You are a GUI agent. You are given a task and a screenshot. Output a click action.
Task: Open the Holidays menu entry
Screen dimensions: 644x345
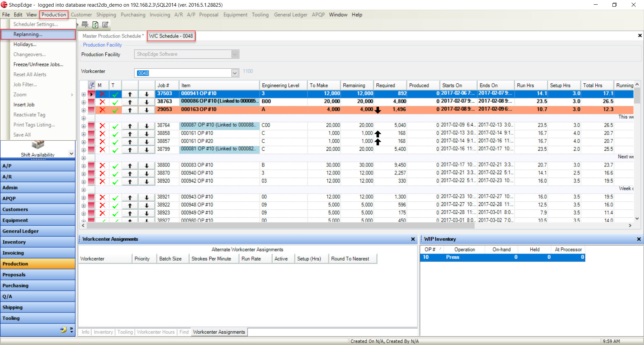click(25, 44)
